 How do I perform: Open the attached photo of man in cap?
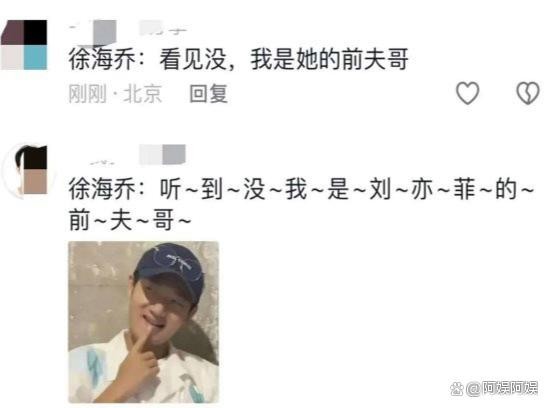[144, 322]
